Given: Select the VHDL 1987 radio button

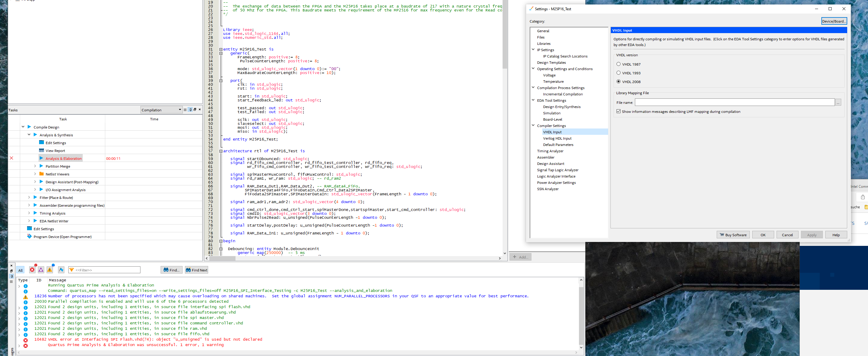Looking at the screenshot, I should pyautogui.click(x=619, y=64).
